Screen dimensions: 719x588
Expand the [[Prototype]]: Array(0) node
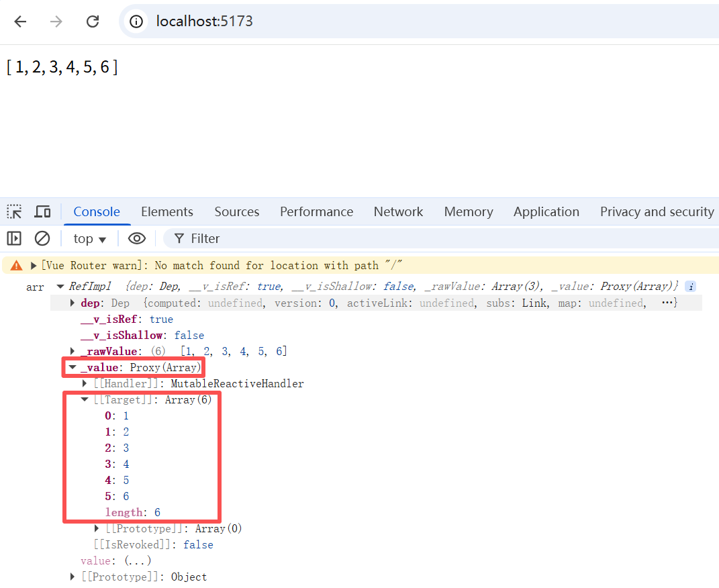click(96, 528)
